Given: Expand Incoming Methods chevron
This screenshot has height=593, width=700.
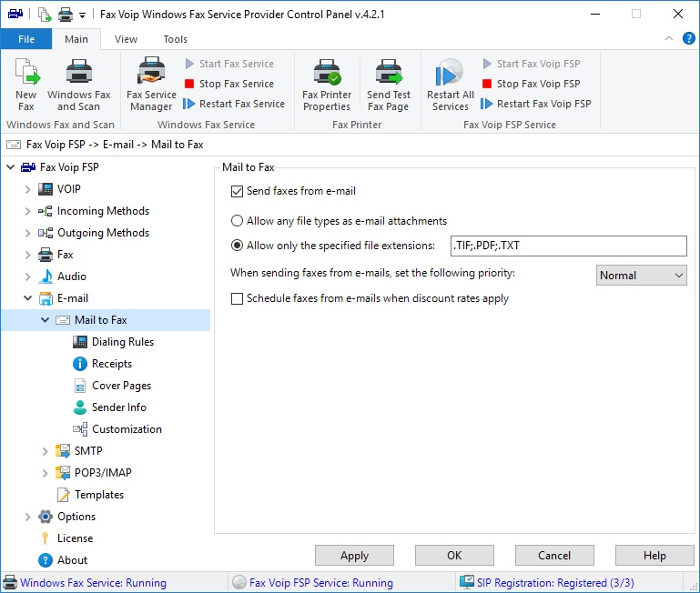Looking at the screenshot, I should pos(27,211).
